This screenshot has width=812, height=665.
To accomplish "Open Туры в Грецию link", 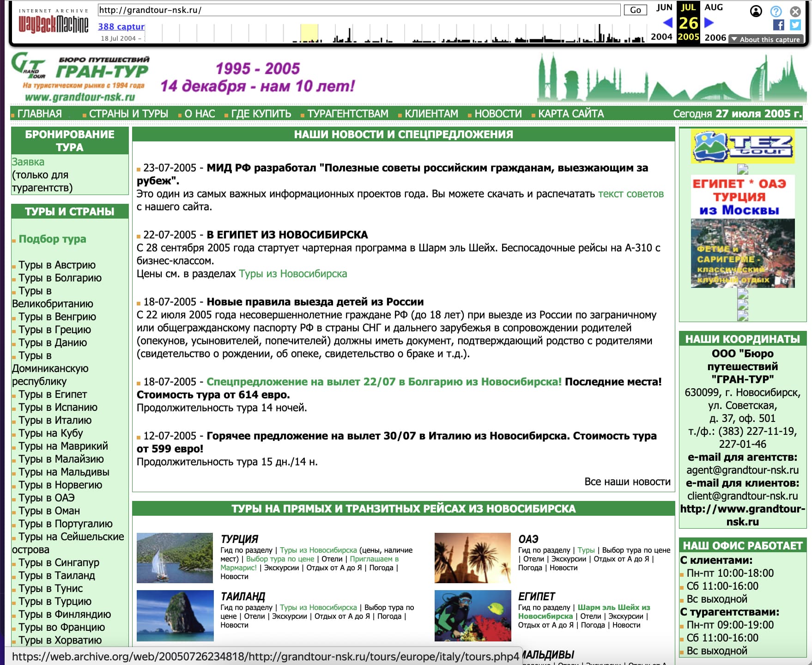I will coord(55,329).
